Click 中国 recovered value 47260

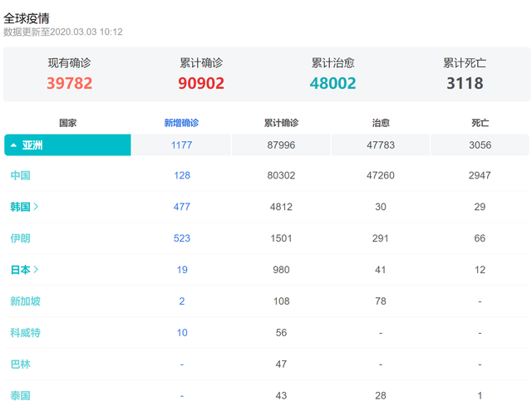tap(381, 175)
